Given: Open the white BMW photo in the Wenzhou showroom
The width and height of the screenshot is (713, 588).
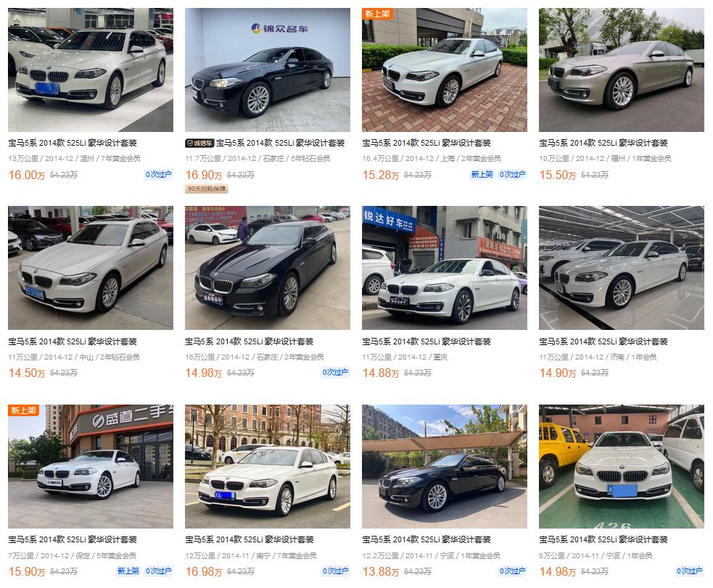Looking at the screenshot, I should 91,70.
